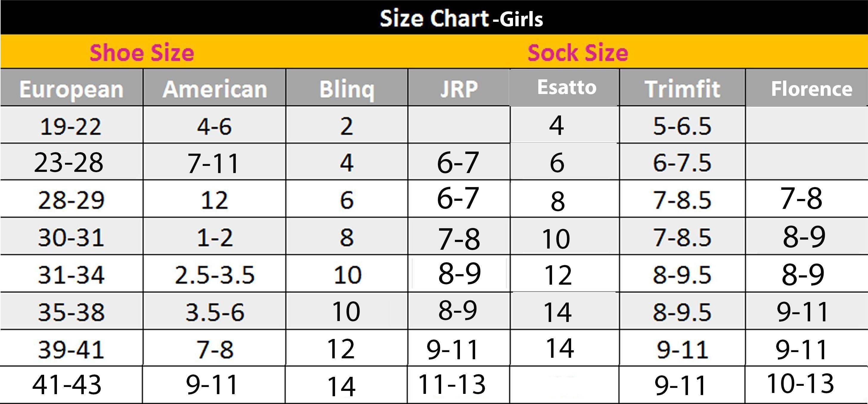
Task: Click the JRP column header
Action: 459,89
